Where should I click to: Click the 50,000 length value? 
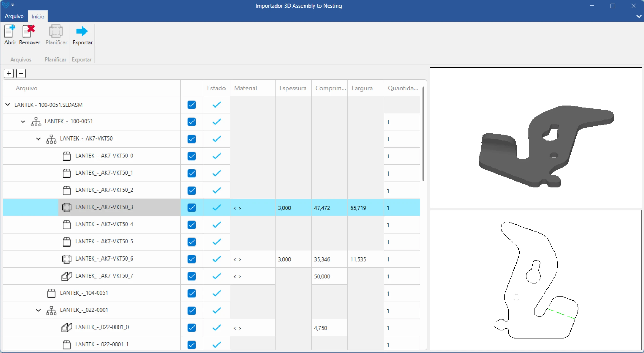tap(322, 276)
